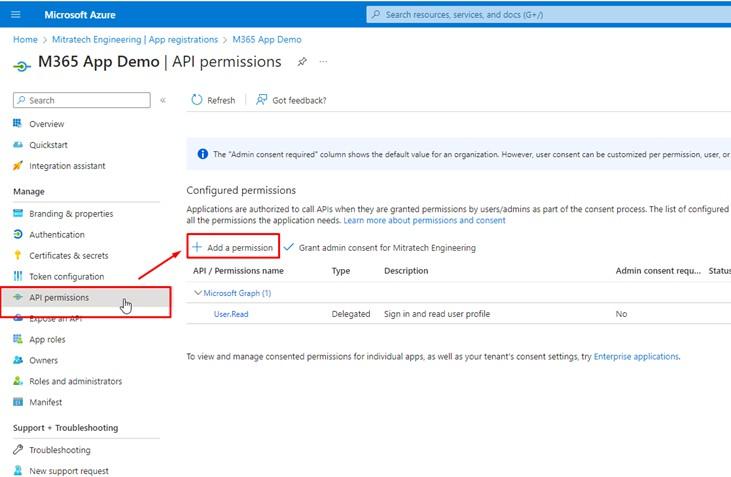The height and width of the screenshot is (477, 731).
Task: Click the Description column header
Action: [406, 271]
